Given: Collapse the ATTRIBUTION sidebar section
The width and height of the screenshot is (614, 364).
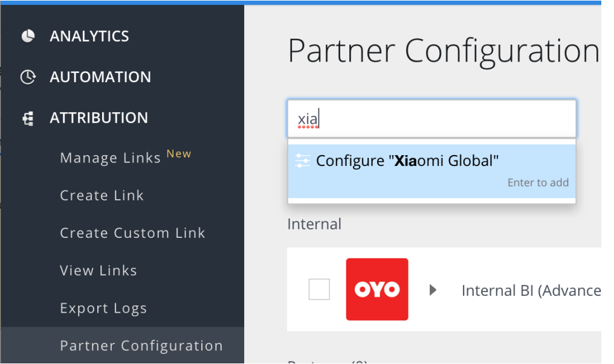Looking at the screenshot, I should [99, 118].
